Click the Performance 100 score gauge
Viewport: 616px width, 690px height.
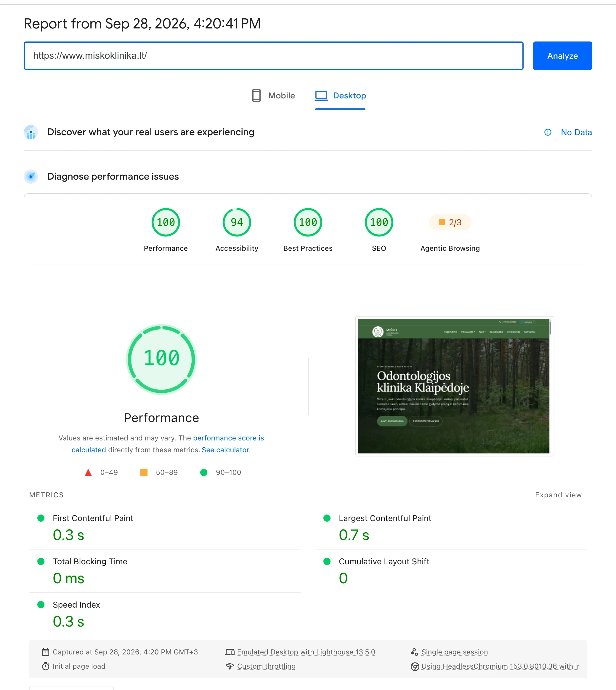(166, 222)
